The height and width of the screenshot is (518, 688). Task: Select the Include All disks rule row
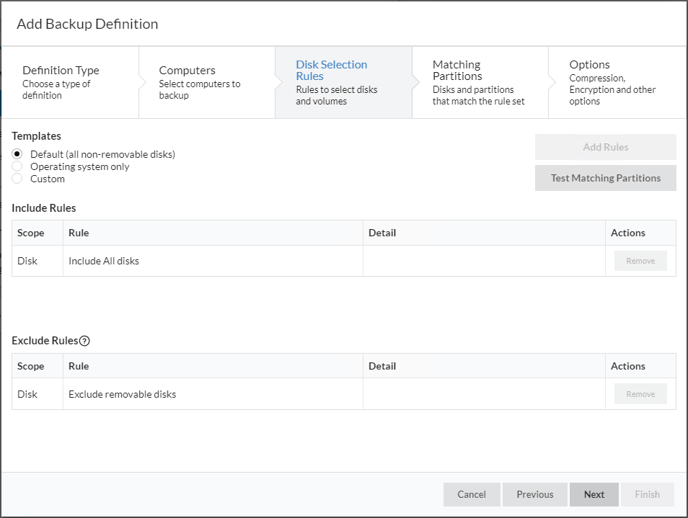[344, 261]
